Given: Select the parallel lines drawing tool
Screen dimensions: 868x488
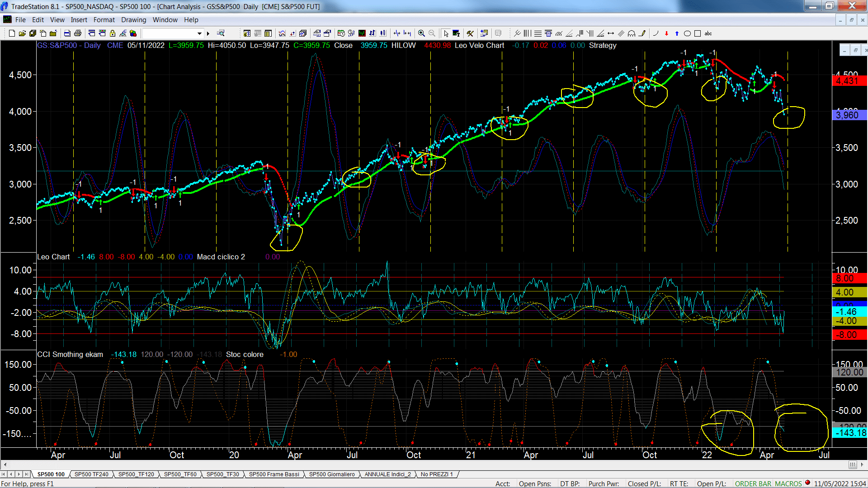Looking at the screenshot, I should click(x=621, y=33).
